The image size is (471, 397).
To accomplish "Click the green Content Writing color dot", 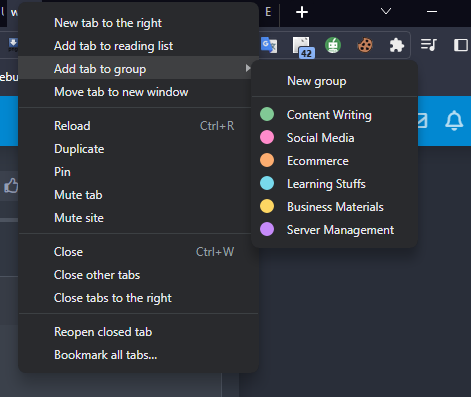I will click(x=267, y=114).
